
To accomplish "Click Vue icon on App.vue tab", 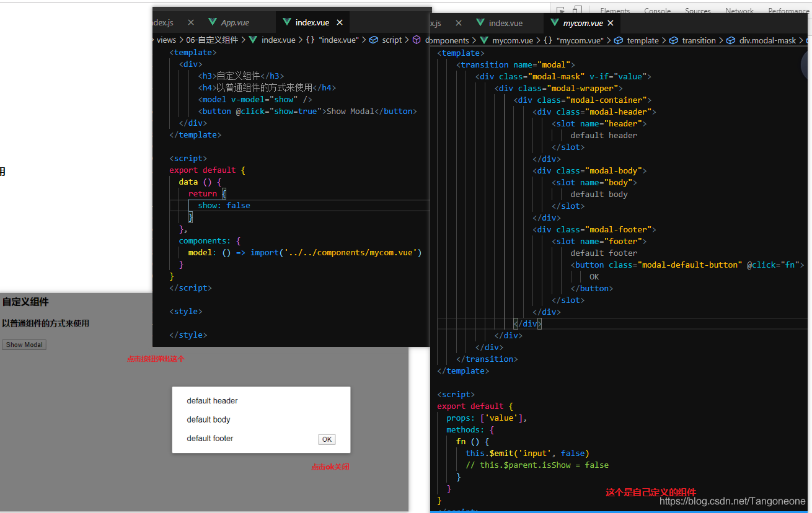I will coord(213,22).
